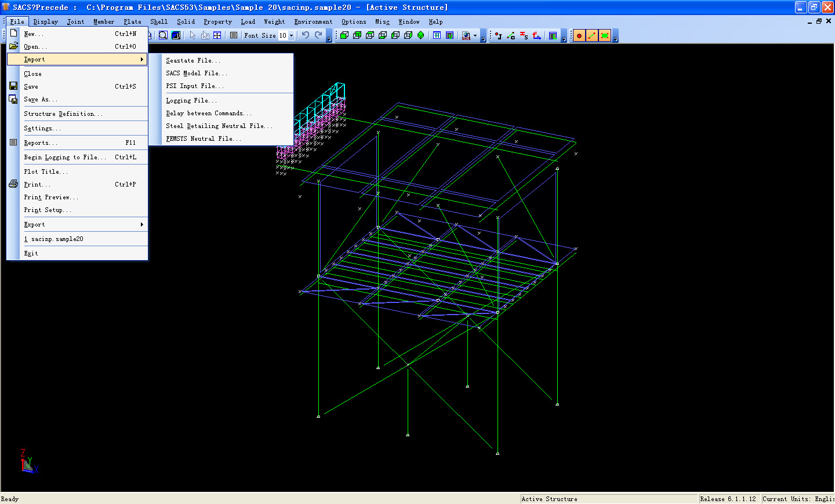Screen dimensions: 835x504
Task: Open the Font Size dropdown
Action: tap(291, 35)
